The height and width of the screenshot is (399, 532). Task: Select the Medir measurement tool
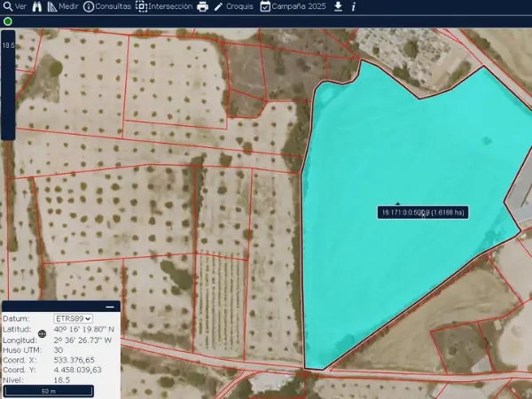[61, 6]
